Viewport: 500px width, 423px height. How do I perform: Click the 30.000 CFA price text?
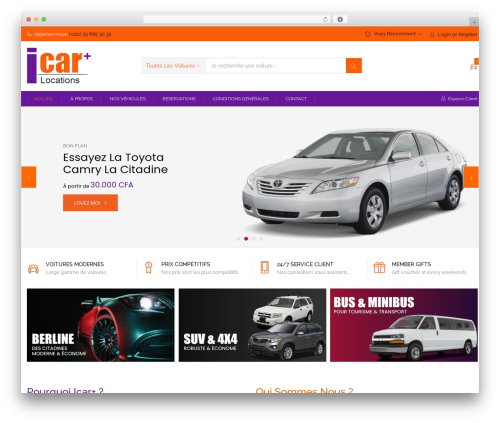112,185
